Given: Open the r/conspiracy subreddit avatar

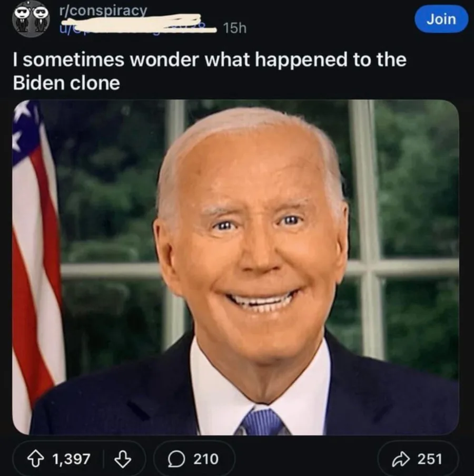Looking at the screenshot, I should tap(31, 19).
